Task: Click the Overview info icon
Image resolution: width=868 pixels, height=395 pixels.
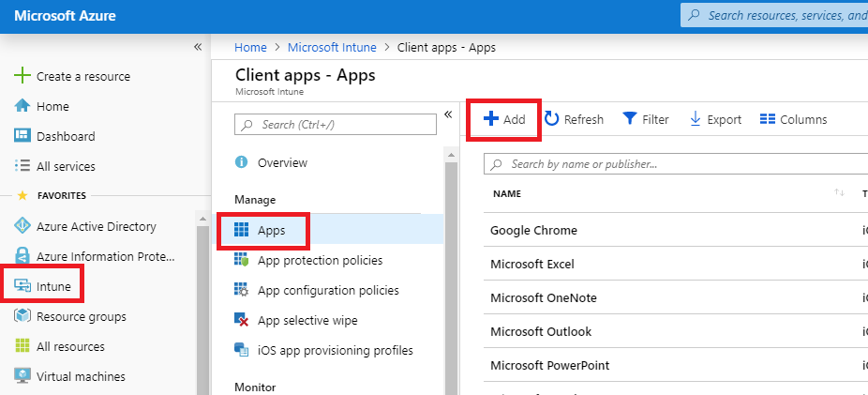Action: pos(241,162)
